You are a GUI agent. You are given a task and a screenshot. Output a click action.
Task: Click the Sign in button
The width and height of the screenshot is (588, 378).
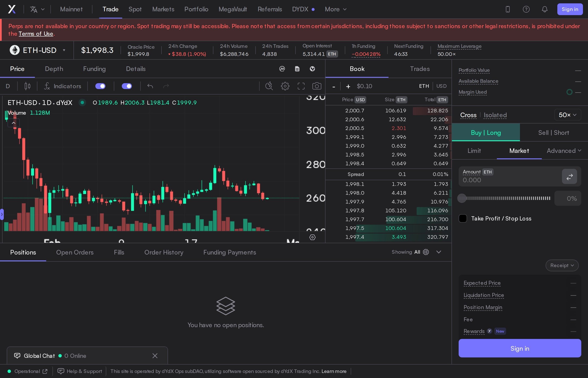point(570,9)
